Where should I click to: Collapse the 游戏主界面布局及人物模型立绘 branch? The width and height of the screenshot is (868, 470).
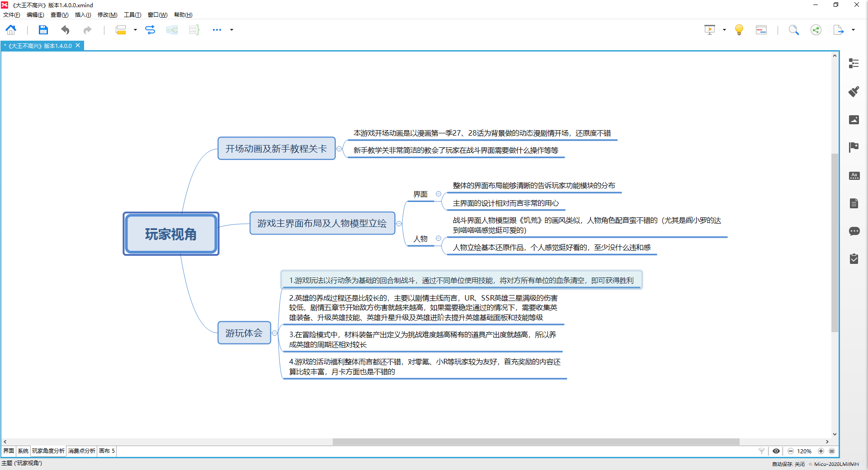tap(399, 224)
